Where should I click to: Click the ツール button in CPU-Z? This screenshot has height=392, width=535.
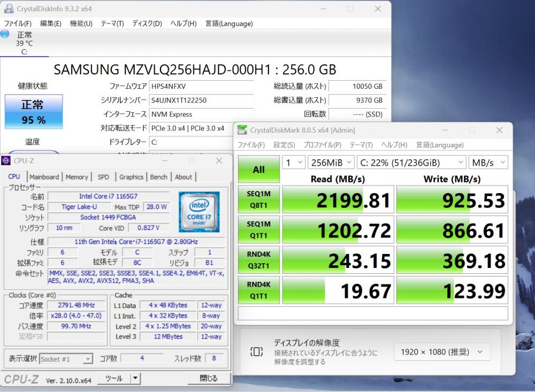(x=114, y=378)
